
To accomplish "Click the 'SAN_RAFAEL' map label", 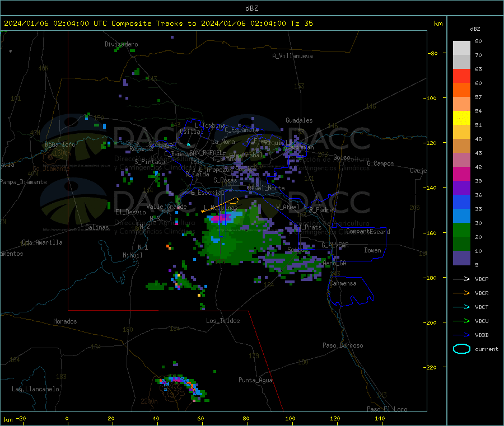I will point(206,152).
